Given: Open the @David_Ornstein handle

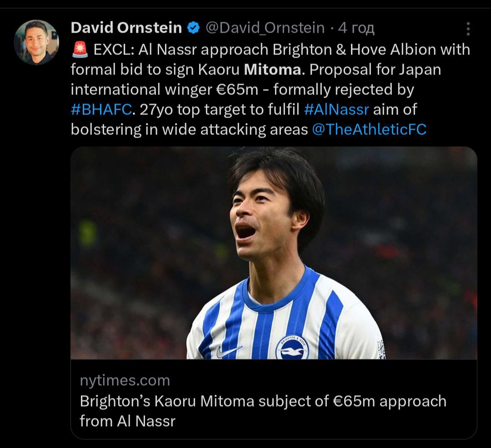Looking at the screenshot, I should (265, 28).
